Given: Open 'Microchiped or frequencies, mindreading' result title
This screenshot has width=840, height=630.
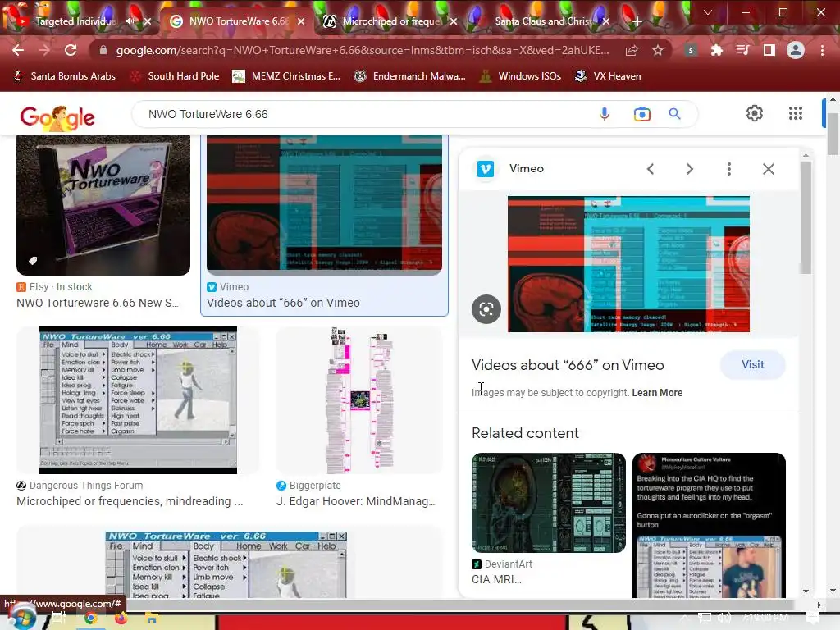Looking at the screenshot, I should [x=130, y=501].
